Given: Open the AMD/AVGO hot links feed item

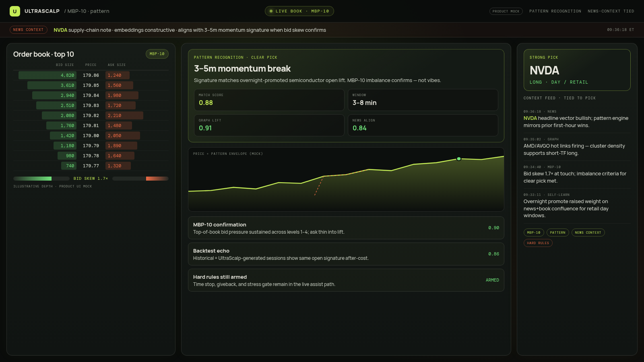Looking at the screenshot, I should coord(577,147).
